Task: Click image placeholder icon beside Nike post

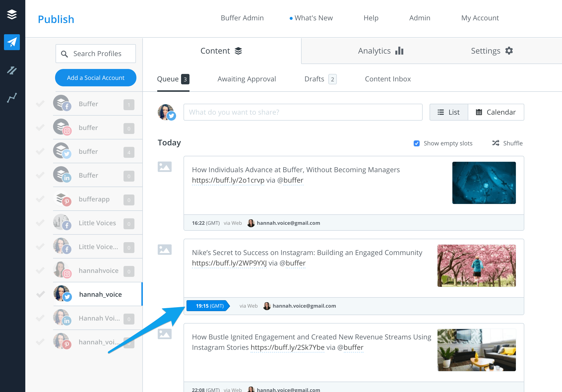Action: pyautogui.click(x=165, y=250)
